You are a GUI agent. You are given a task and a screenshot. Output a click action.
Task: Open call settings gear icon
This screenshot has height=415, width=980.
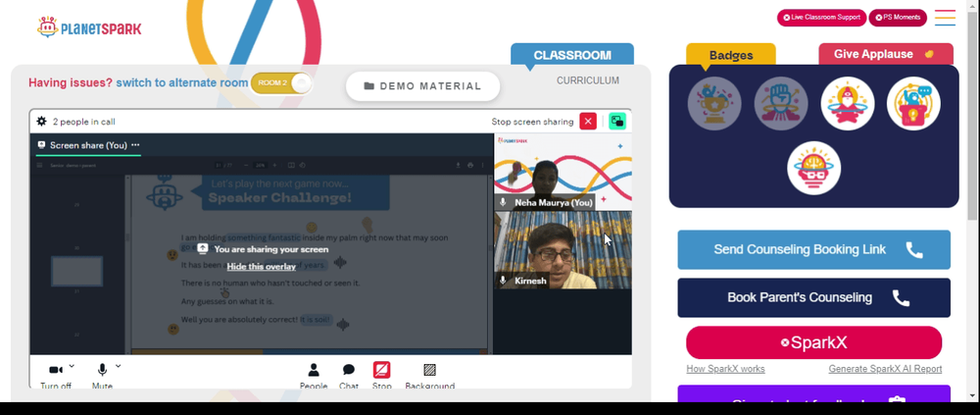(41, 122)
